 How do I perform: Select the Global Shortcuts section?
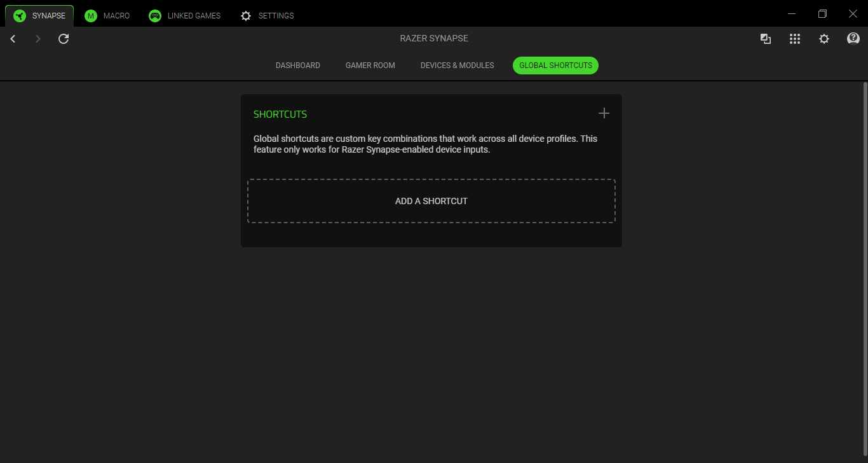pos(555,66)
